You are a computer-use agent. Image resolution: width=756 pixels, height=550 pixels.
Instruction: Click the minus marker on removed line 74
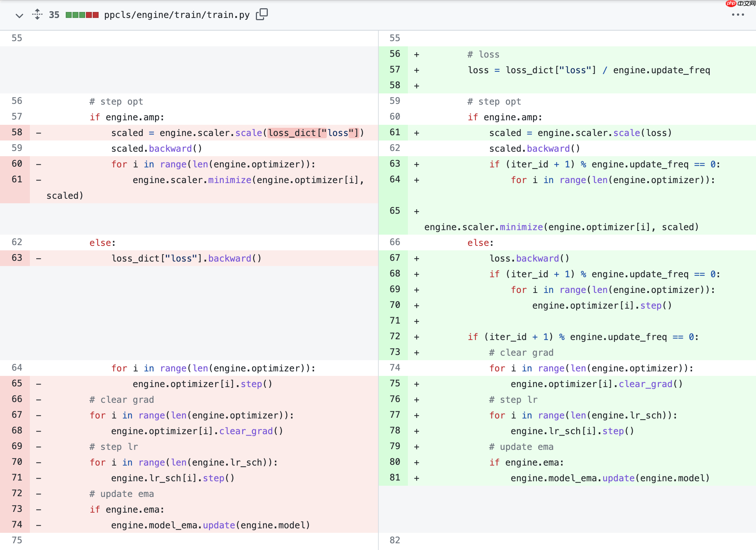(38, 525)
